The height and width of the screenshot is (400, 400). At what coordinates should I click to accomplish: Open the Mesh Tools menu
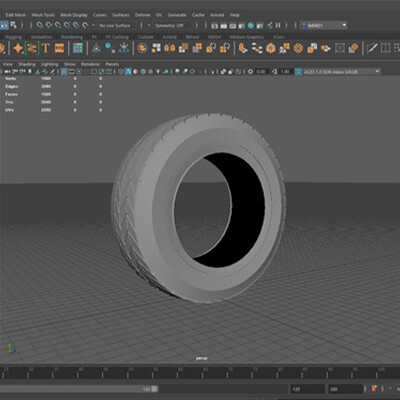(43, 15)
